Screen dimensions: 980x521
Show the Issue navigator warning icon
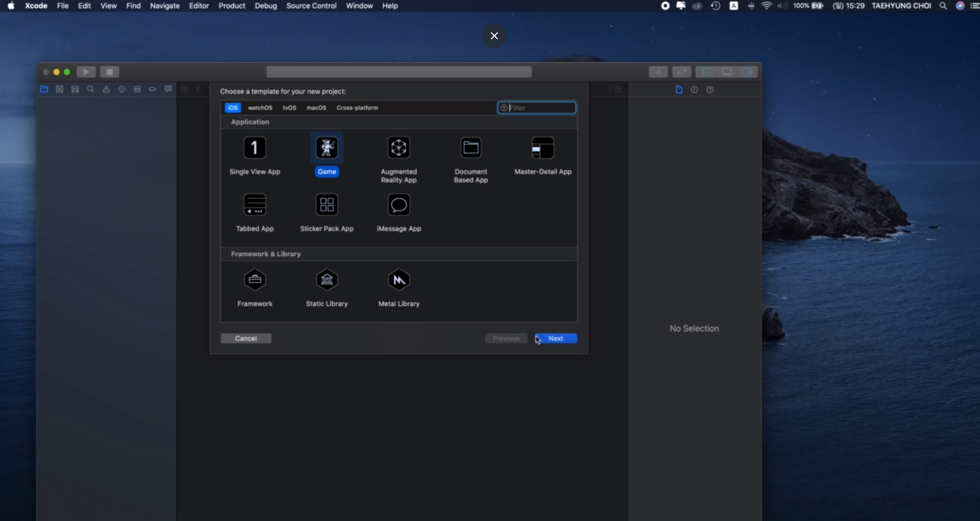tap(106, 89)
